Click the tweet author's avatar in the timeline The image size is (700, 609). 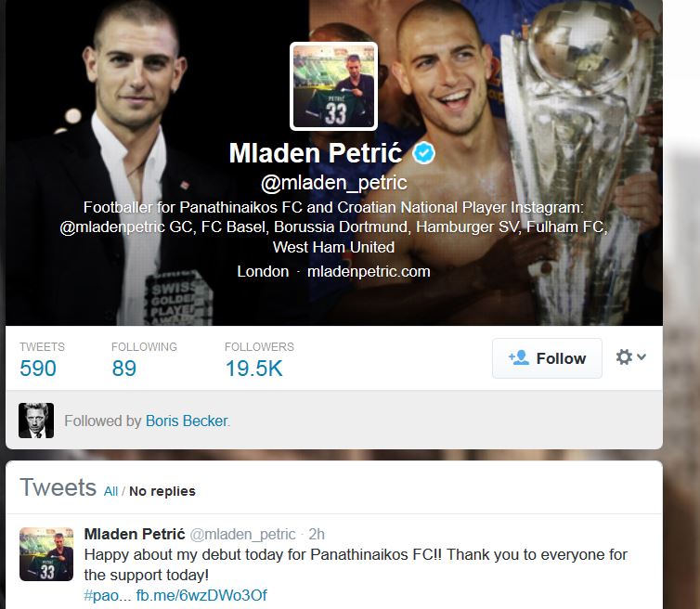tap(46, 553)
